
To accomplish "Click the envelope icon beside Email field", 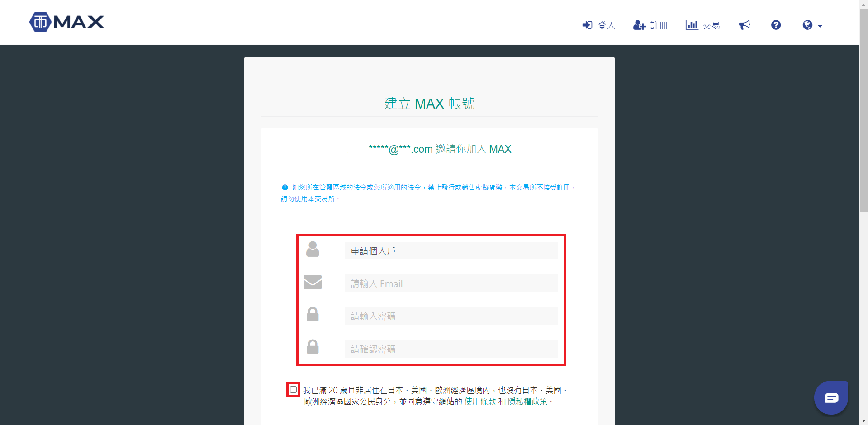I will tap(313, 282).
